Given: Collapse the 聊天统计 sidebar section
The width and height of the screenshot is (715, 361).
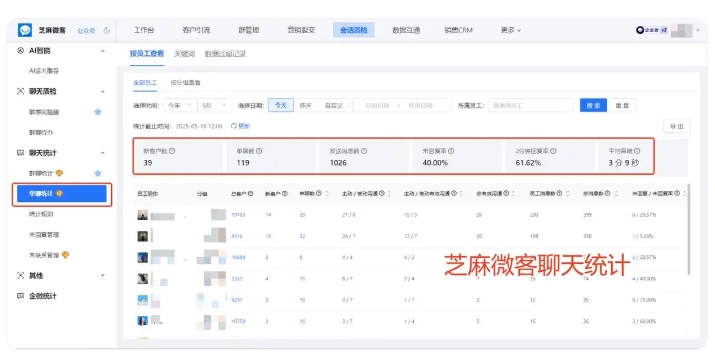Looking at the screenshot, I should point(103,153).
